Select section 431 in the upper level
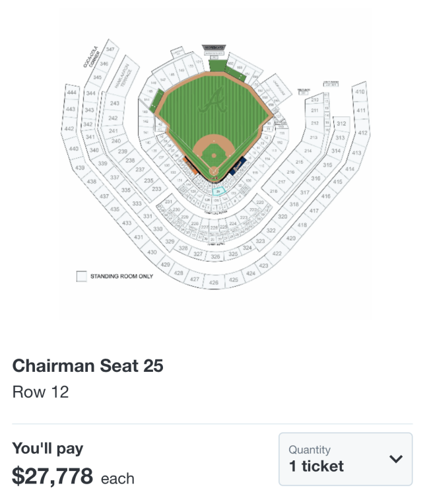The width and height of the screenshot is (429, 504). tap(139, 236)
